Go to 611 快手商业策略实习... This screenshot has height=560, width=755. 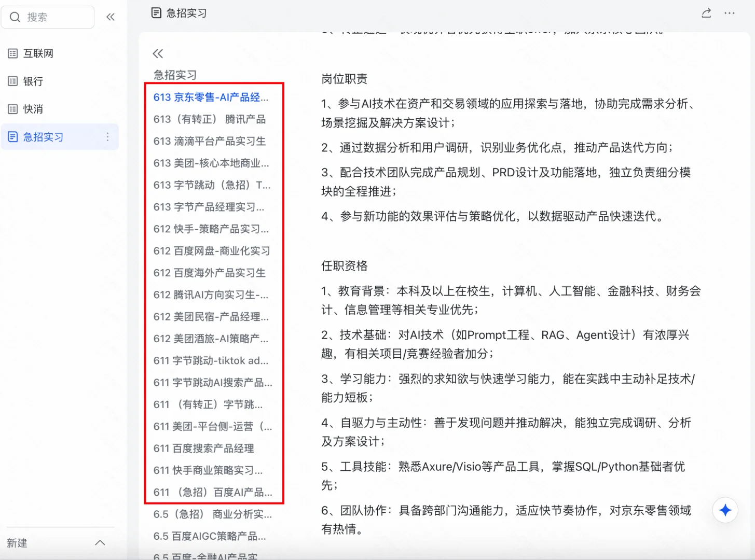pyautogui.click(x=208, y=470)
